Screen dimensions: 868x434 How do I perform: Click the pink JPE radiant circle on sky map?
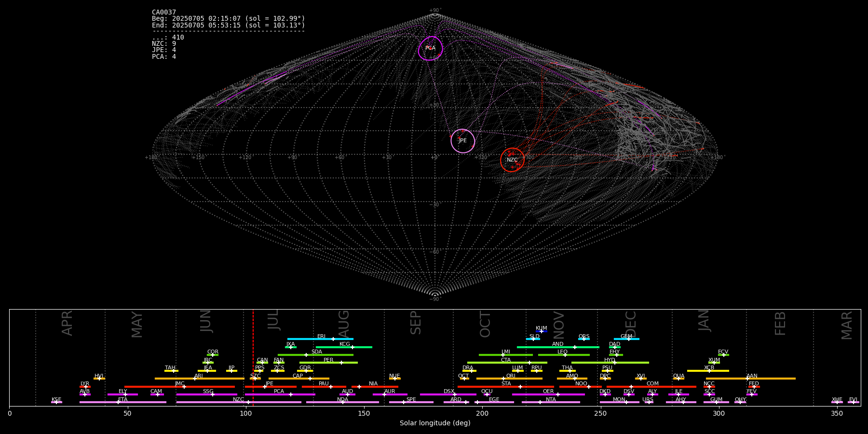[463, 141]
